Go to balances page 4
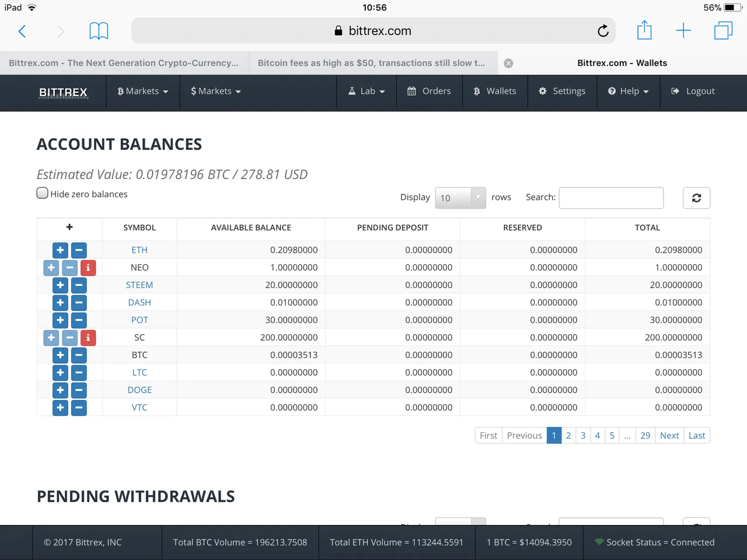 coord(597,436)
